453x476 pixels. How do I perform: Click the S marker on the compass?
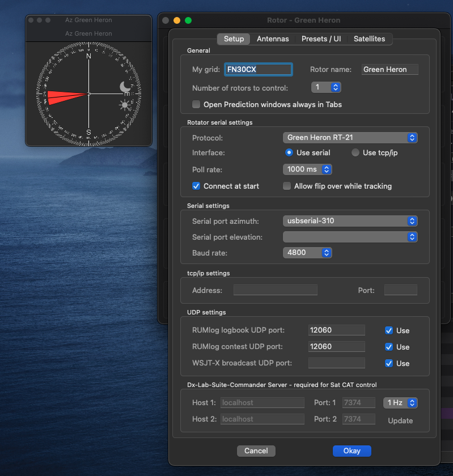pyautogui.click(x=88, y=133)
